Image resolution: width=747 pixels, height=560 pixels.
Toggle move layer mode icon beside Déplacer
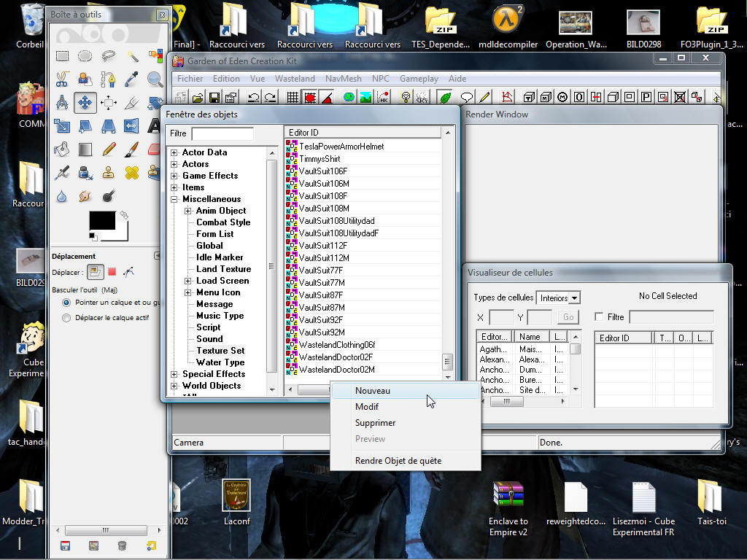click(95, 272)
